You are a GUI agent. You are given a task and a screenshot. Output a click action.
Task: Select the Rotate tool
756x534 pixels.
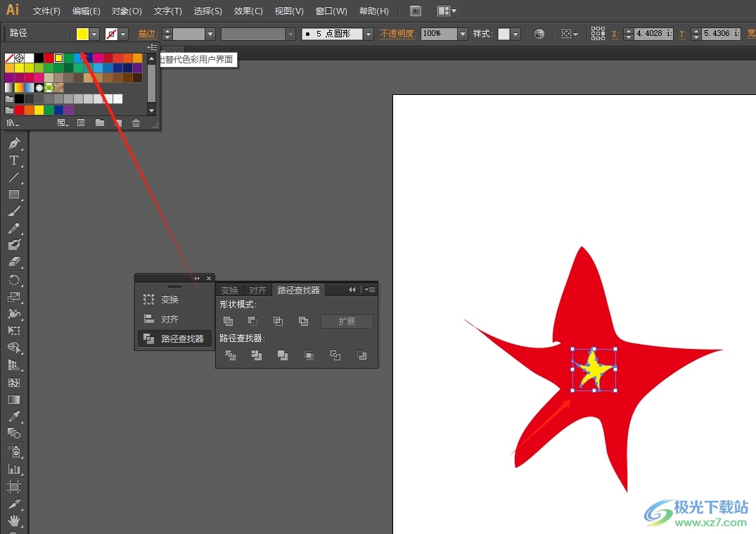click(14, 280)
